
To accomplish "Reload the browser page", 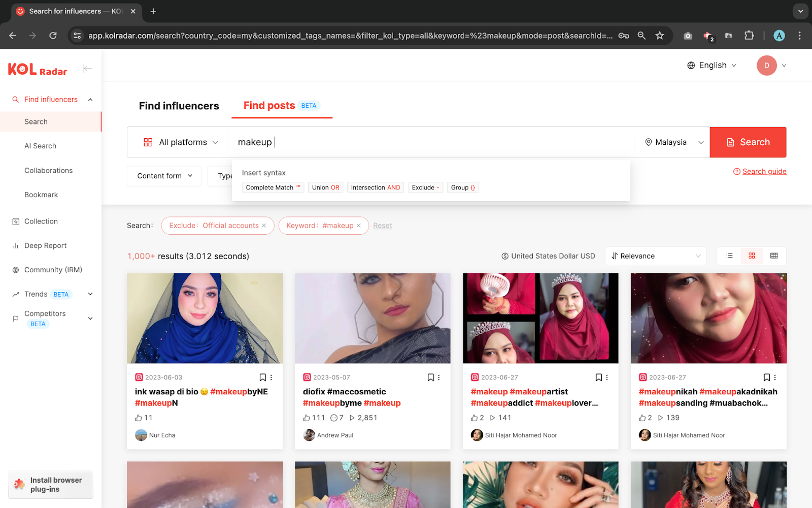I will click(53, 36).
